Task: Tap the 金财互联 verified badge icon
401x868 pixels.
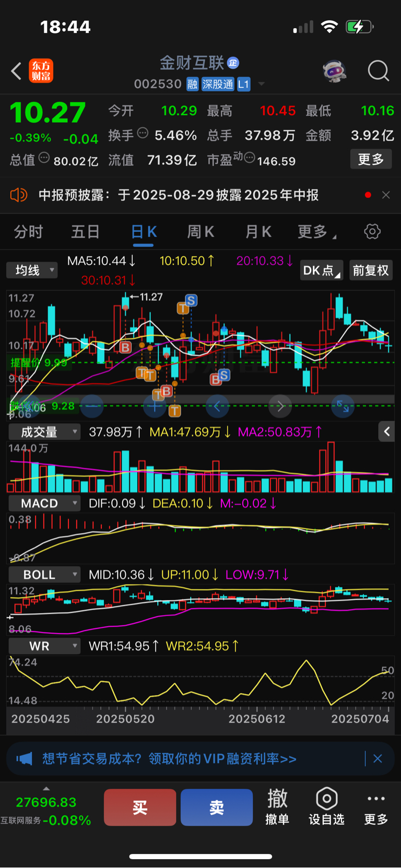Action: [x=233, y=63]
